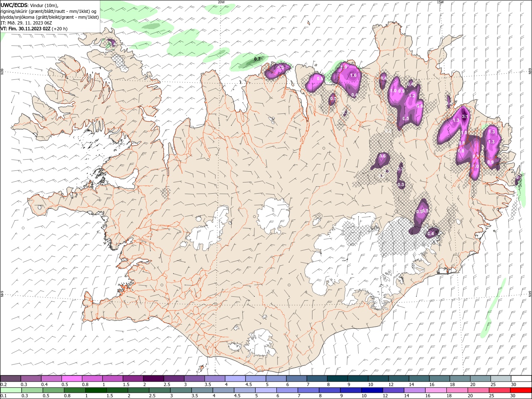532x399 pixels.
Task: Click the rain scale swatch between 25 and 30
Action: (499, 390)
